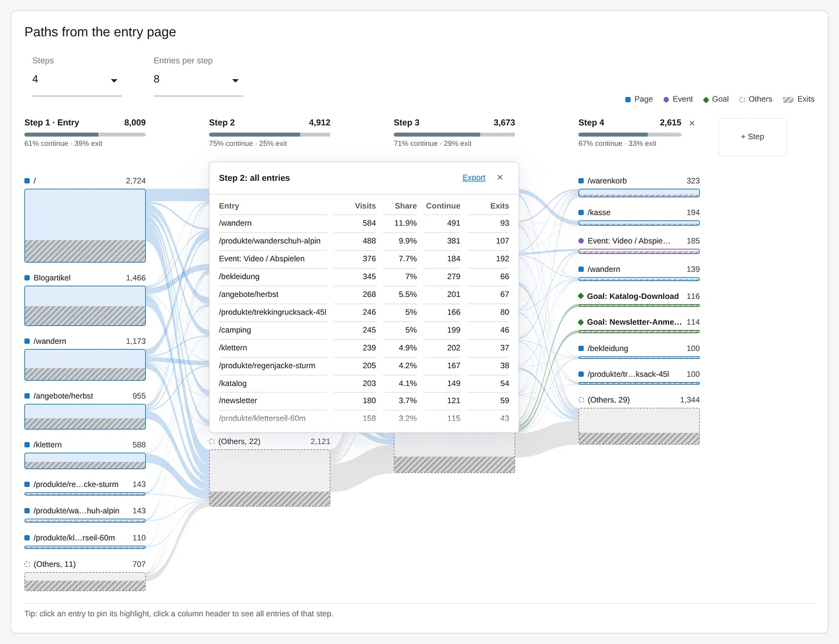This screenshot has width=839, height=644.
Task: Select /klettern entry in Step 1
Action: pos(85,461)
